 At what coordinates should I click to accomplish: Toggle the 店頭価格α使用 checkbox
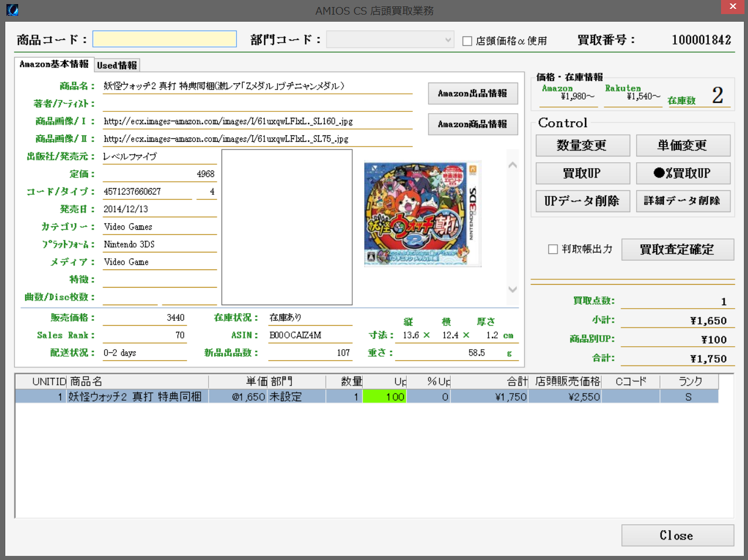(467, 40)
